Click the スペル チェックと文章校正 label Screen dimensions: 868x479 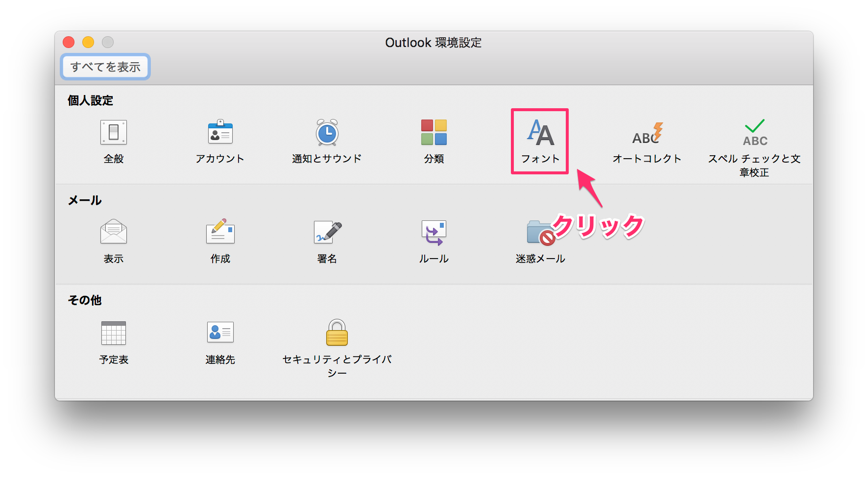click(754, 166)
